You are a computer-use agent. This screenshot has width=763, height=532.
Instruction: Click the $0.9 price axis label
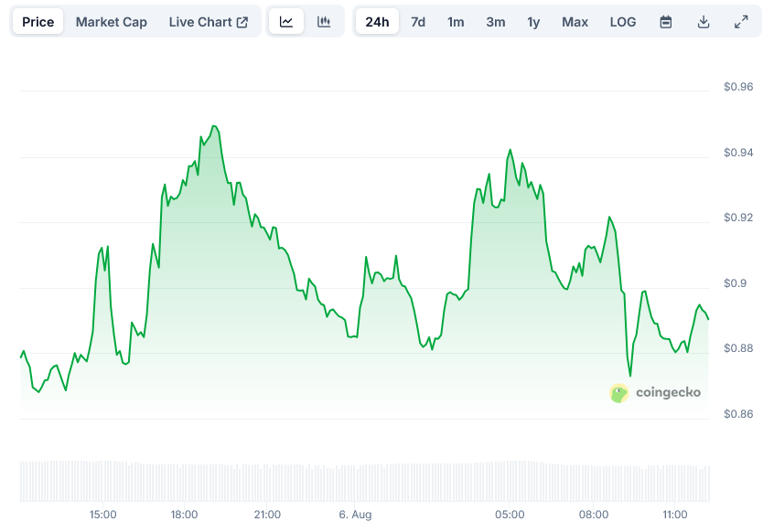click(x=735, y=283)
